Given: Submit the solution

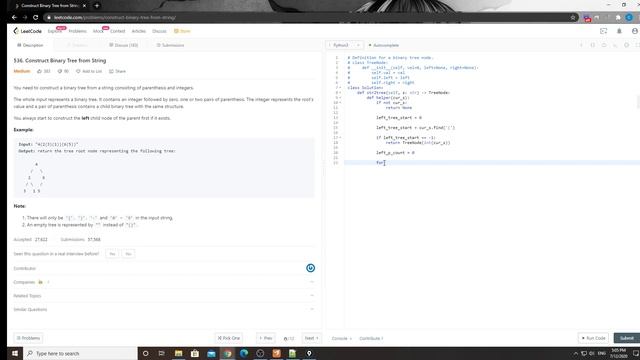Looking at the screenshot, I should [x=627, y=338].
